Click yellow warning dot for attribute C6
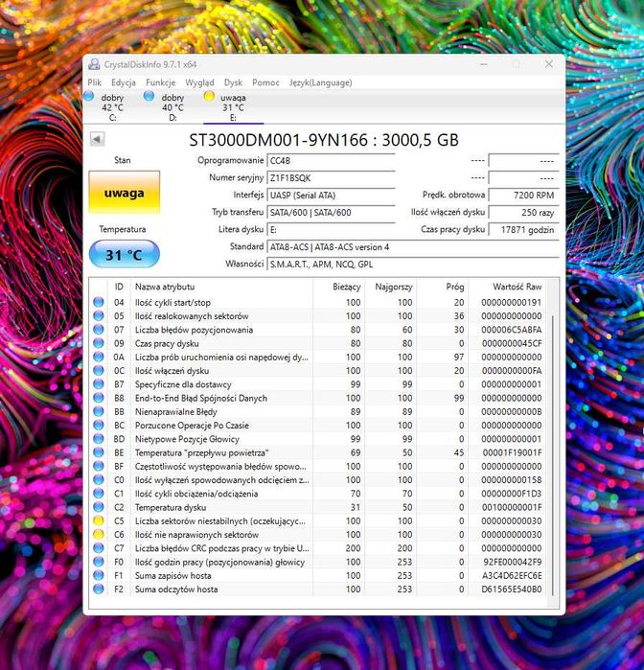 pos(99,535)
